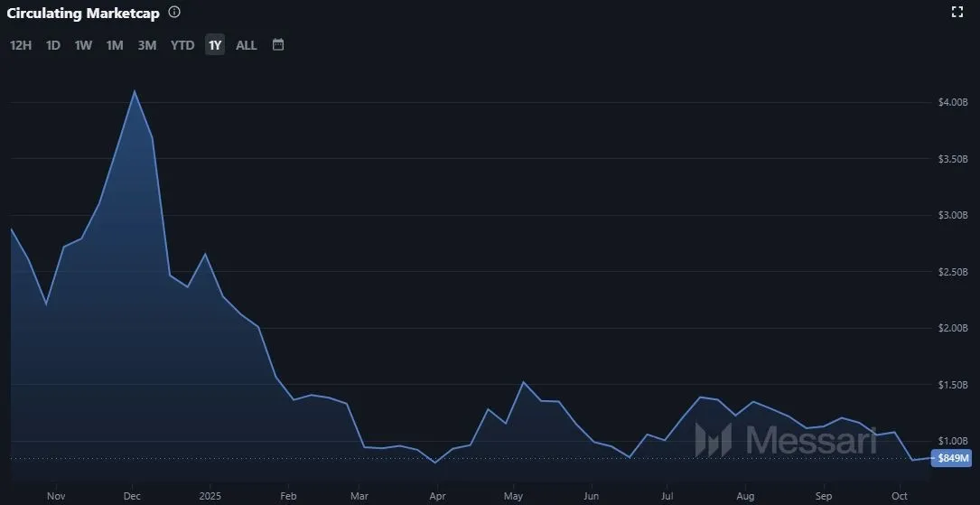Click the $1.00B label on the value axis
980x505 pixels.
tap(952, 441)
